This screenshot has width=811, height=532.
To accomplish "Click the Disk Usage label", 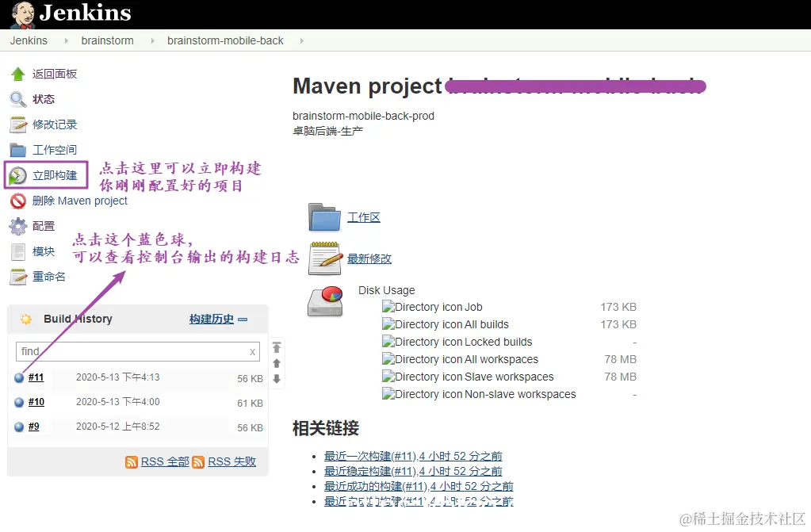I will coord(387,290).
